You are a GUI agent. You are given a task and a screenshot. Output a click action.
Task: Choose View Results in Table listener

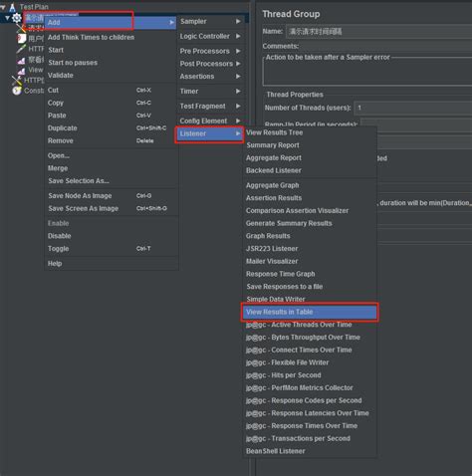pos(310,312)
